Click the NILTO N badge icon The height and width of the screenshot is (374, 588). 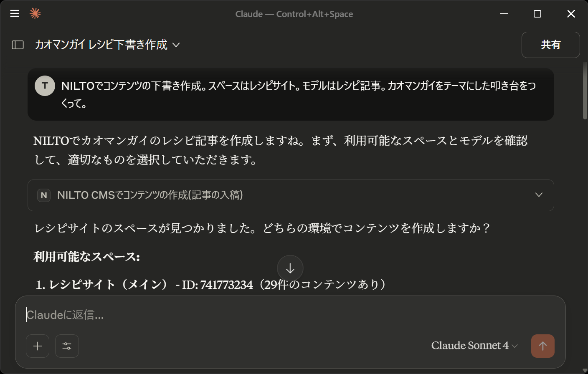coord(44,195)
